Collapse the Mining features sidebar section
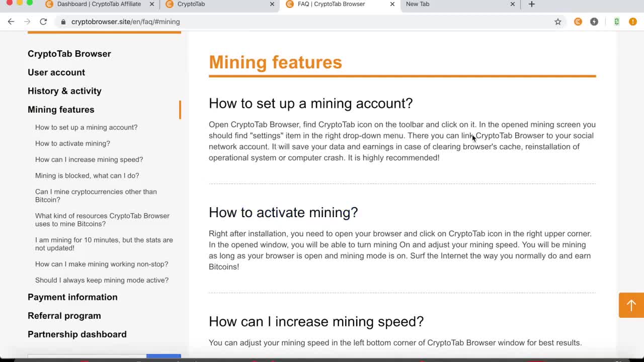Viewport: 644px width, 362px height. (x=61, y=110)
